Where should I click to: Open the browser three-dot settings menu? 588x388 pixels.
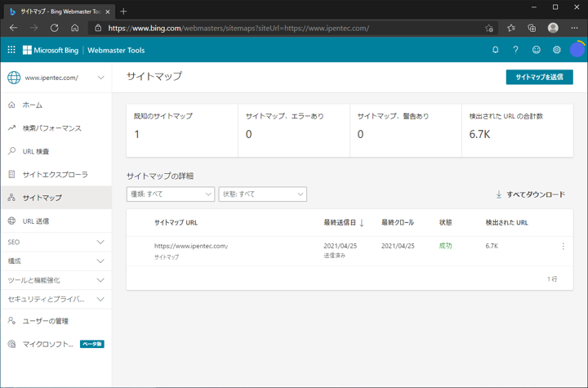coord(574,28)
